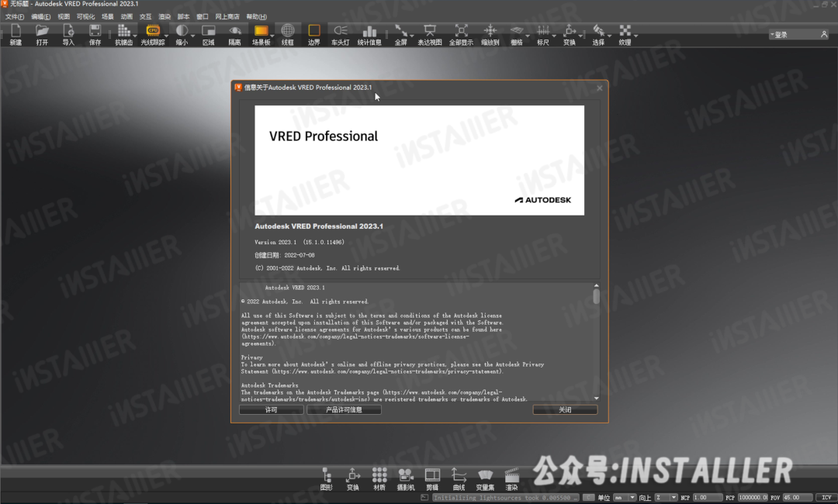Viewport: 838px width, 504px height.
Task: Open 图形 (Scenegraph) bottom icon
Action: (327, 479)
